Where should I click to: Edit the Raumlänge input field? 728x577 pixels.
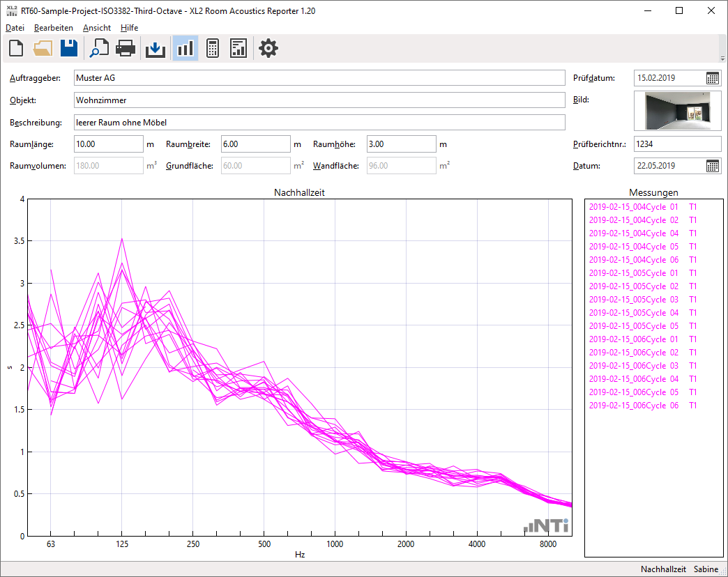[108, 144]
